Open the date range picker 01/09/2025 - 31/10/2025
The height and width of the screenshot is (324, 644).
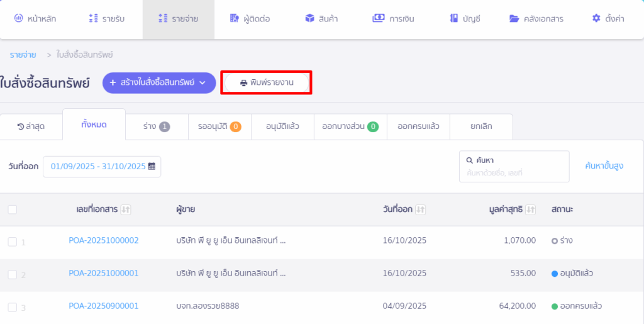(x=97, y=167)
